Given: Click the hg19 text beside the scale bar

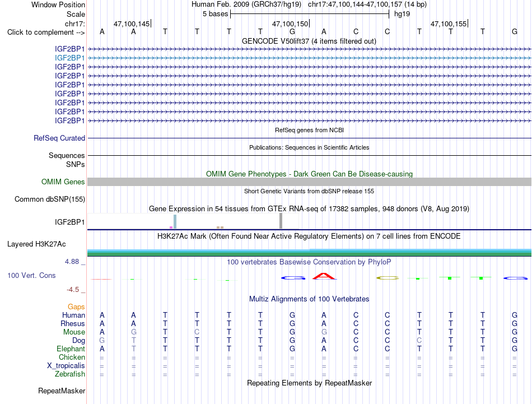Looking at the screenshot, I should point(402,14).
